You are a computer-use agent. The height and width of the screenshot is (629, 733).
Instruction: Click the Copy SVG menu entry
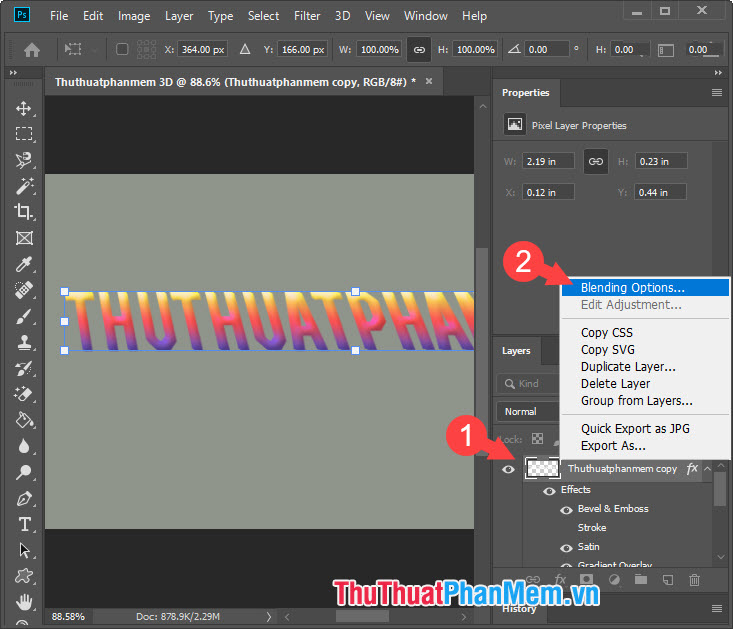tap(645, 350)
